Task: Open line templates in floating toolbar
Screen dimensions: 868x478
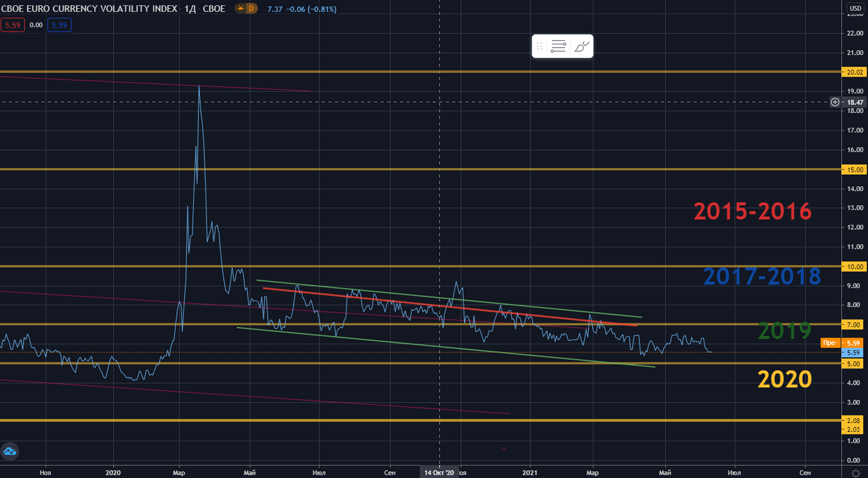Action: pyautogui.click(x=558, y=46)
